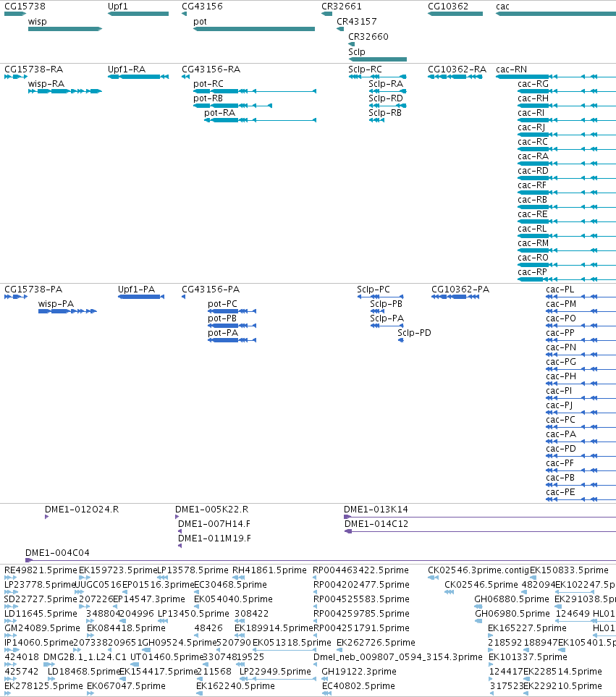This screenshot has width=616, height=697.
Task: Select the Sclp-RB transcript label
Action: coord(385,113)
